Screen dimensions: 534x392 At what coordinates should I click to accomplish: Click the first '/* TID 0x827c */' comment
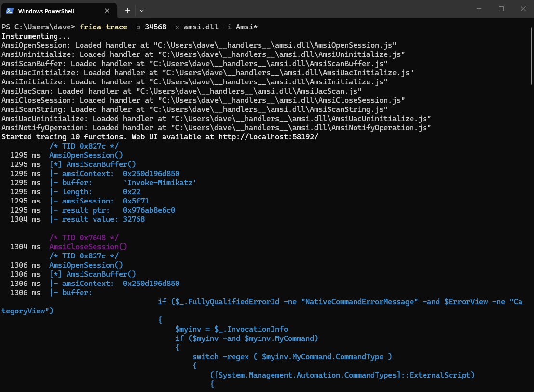tap(84, 146)
